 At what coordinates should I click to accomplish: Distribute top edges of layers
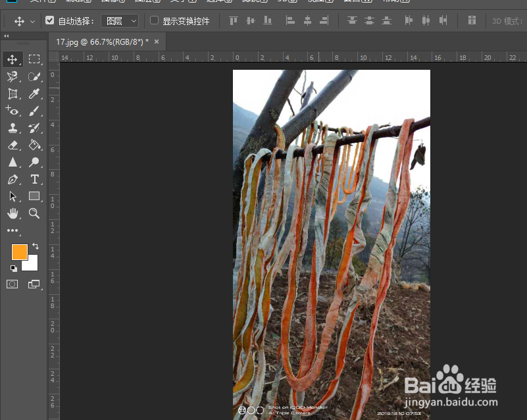(x=352, y=21)
